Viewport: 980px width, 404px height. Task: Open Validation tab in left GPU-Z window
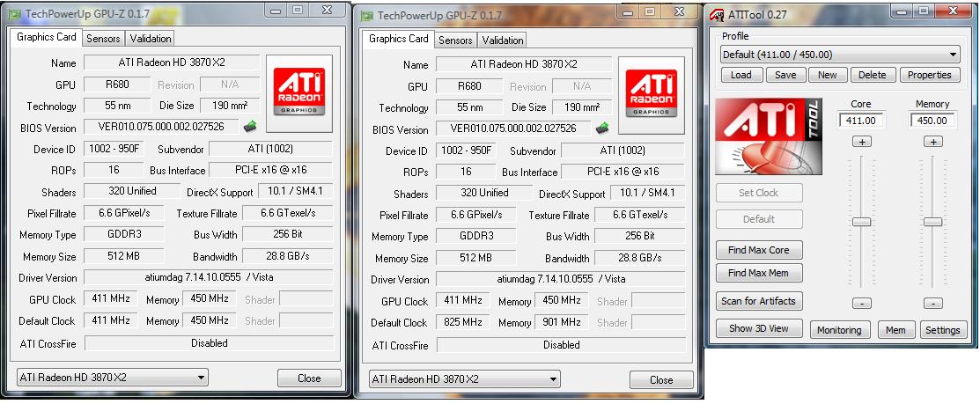(x=150, y=38)
